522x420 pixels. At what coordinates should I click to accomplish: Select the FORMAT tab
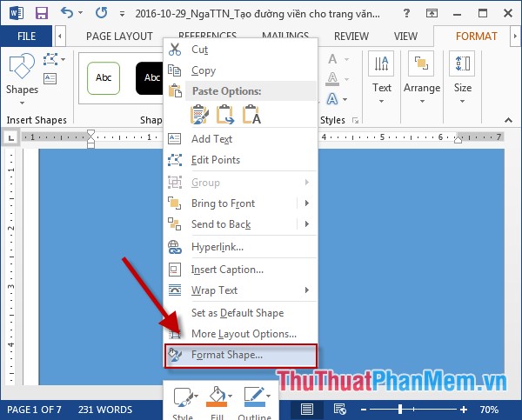[x=476, y=36]
